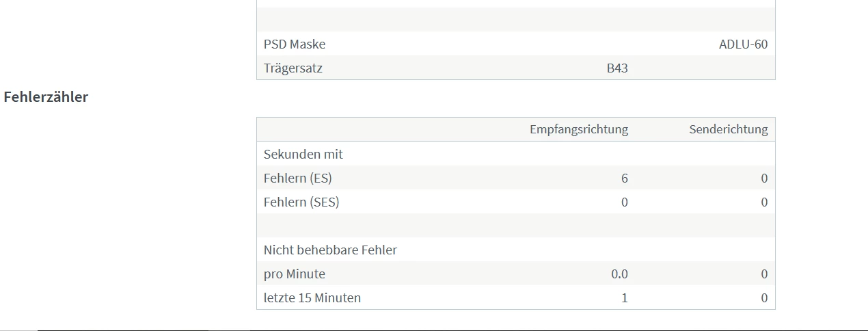
Task: Click the Fehlern (SES) row label
Action: pos(301,202)
